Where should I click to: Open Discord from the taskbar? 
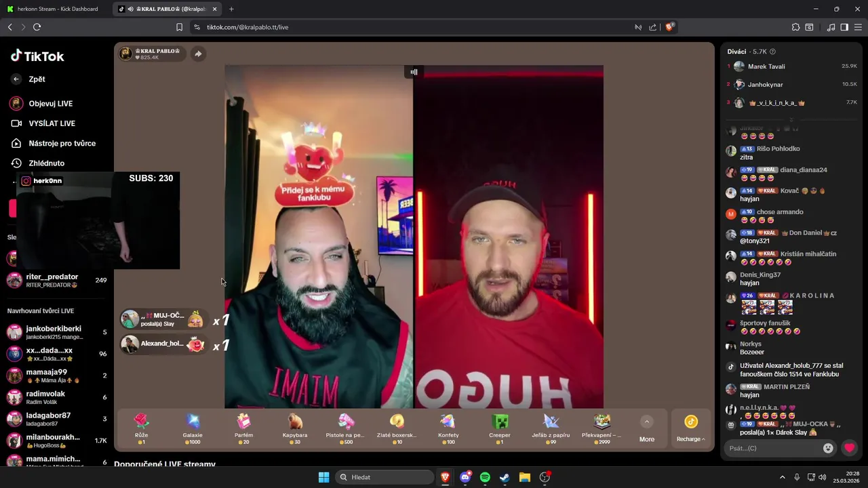tap(465, 477)
